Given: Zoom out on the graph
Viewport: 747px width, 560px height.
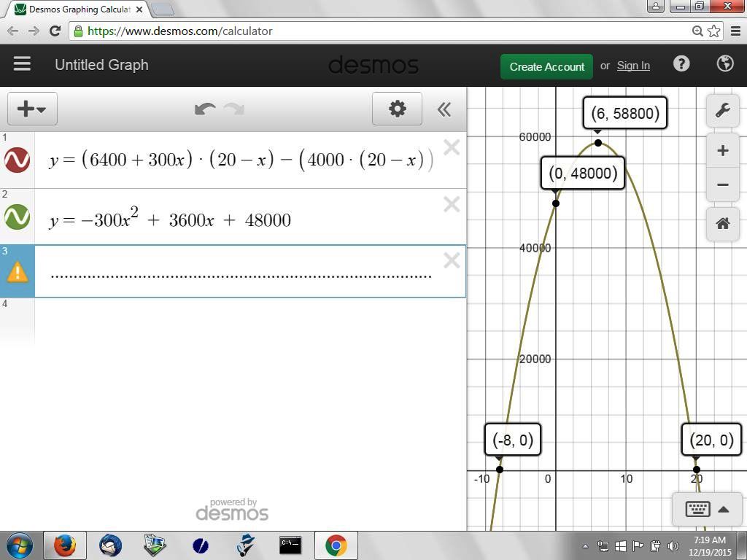Looking at the screenshot, I should 723,184.
